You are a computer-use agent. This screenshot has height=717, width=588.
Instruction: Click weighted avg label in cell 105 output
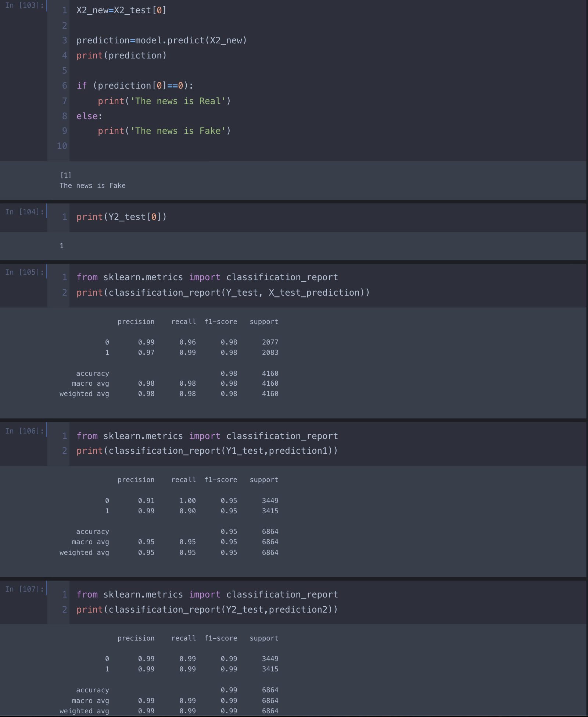click(x=84, y=394)
